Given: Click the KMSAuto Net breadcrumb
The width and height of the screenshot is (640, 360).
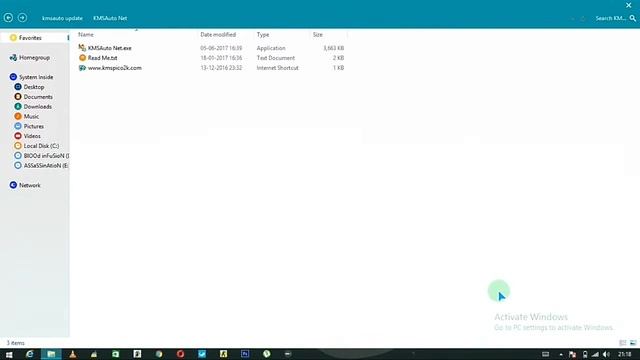Looking at the screenshot, I should [x=110, y=18].
